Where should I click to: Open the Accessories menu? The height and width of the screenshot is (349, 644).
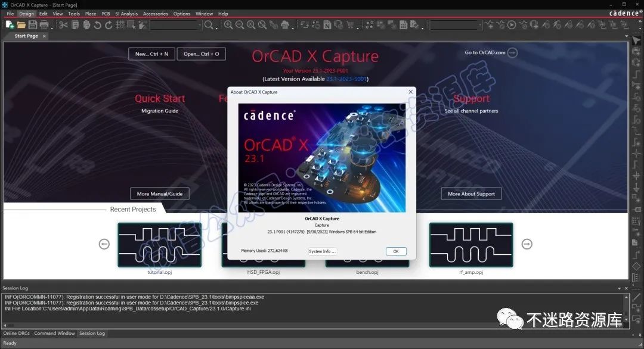(155, 14)
